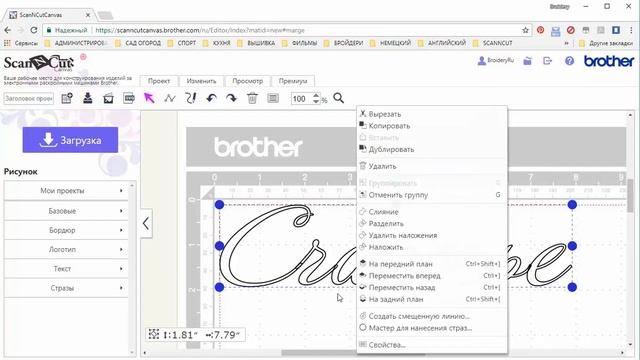Choose Мастер для нанесения страз option
Viewport: 640px width, 360px height.
[x=432, y=328]
